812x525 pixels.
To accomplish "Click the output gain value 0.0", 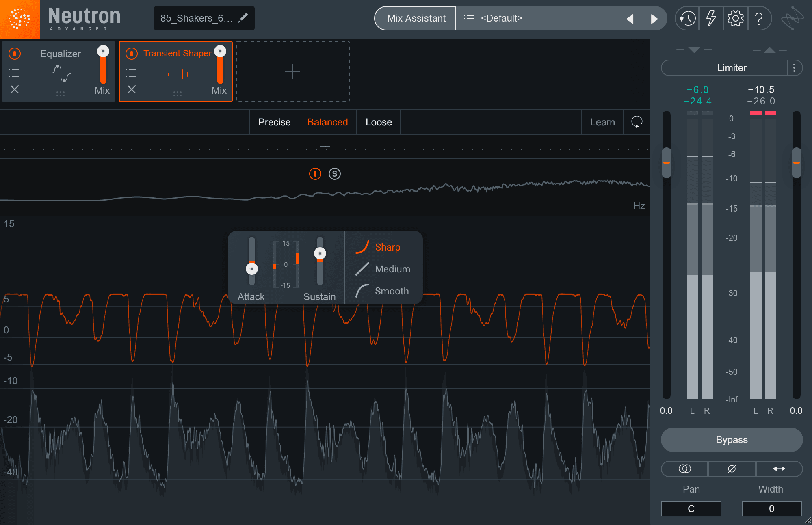I will (x=796, y=410).
